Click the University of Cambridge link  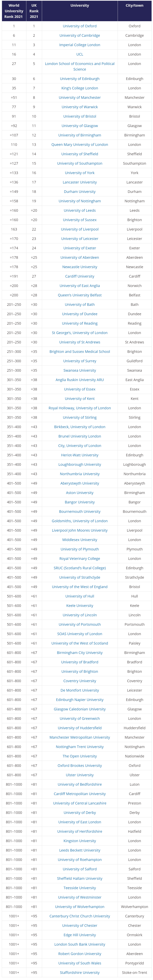[x=80, y=35]
